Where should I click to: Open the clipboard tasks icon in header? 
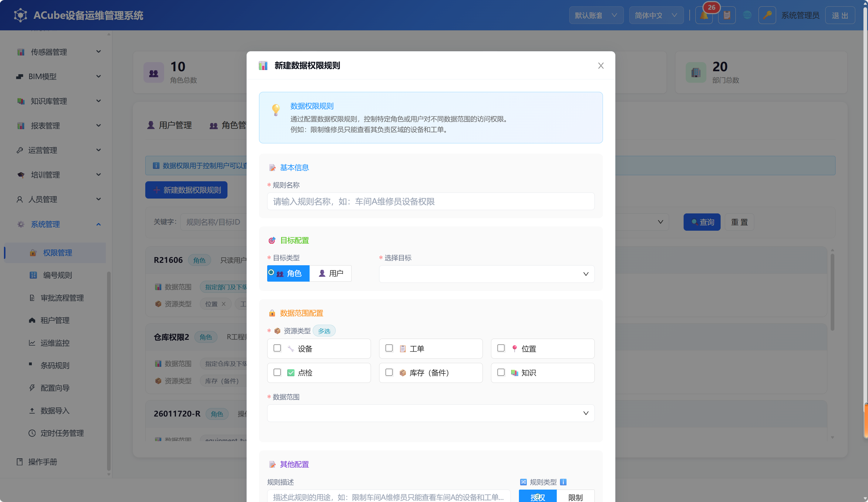727,15
